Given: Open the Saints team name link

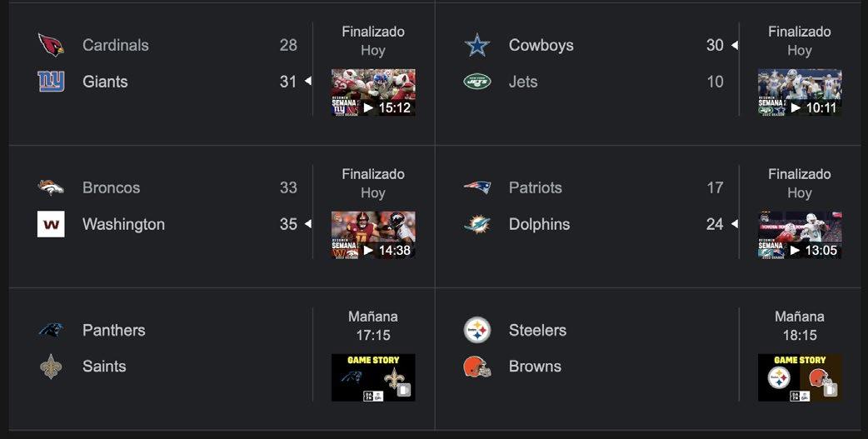Looking at the screenshot, I should (104, 367).
